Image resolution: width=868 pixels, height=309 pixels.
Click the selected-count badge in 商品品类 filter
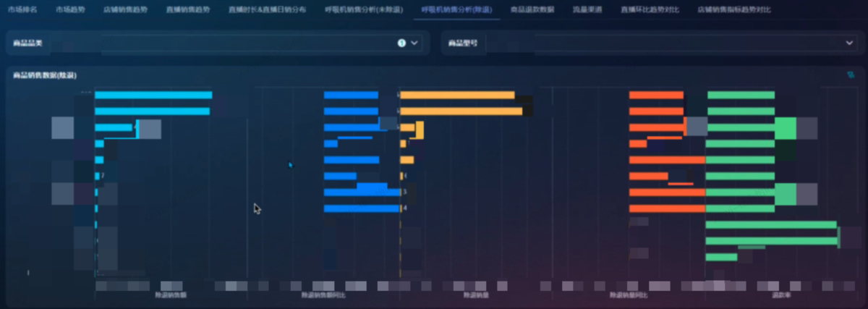click(x=401, y=43)
